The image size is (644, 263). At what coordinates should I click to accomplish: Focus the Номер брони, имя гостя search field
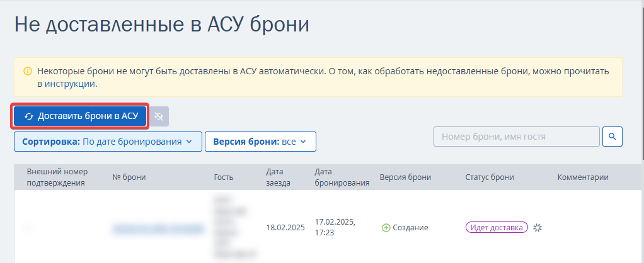tap(517, 137)
